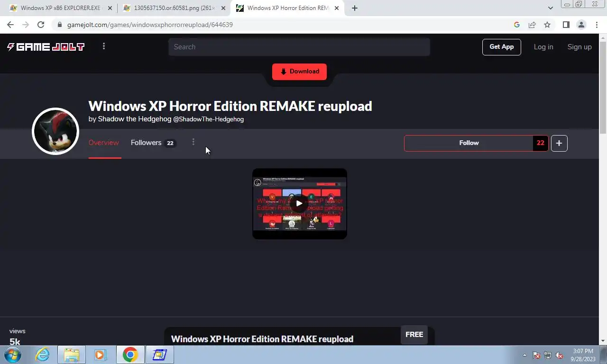Go forward in browser history

(x=26, y=25)
